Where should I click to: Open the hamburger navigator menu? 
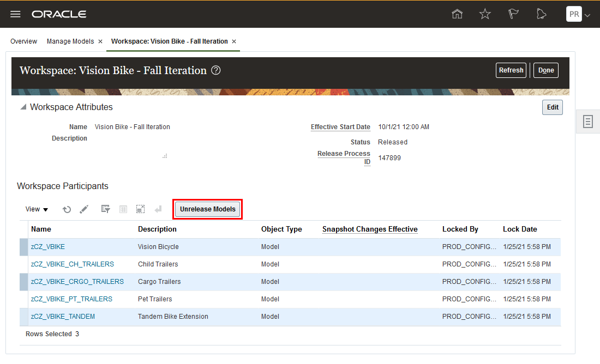15,14
